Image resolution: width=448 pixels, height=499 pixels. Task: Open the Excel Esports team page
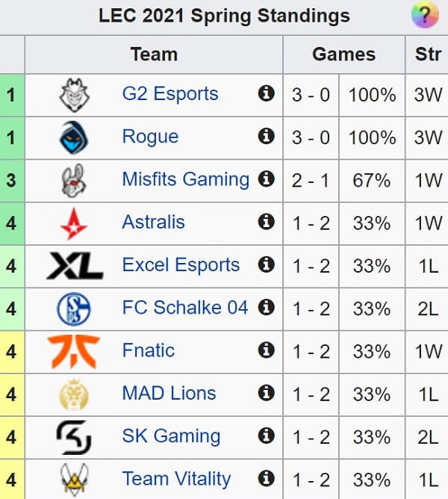click(181, 264)
